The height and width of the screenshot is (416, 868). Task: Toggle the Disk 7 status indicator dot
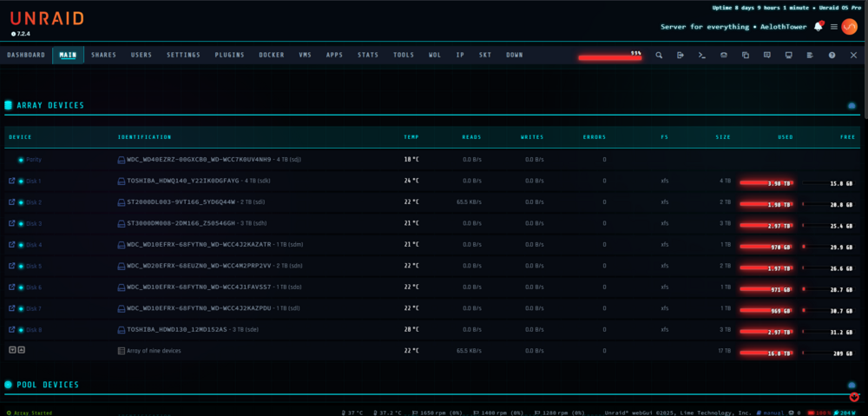pos(21,308)
